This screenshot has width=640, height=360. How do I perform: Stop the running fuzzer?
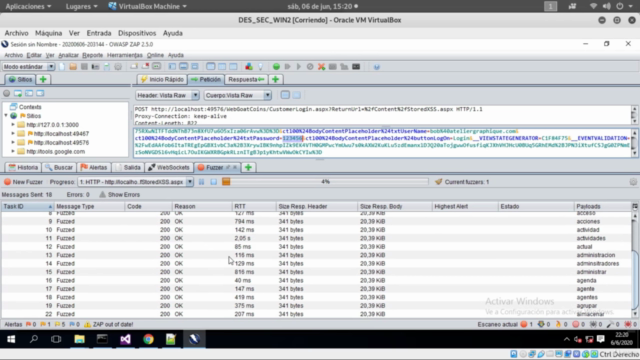pyautogui.click(x=213, y=182)
